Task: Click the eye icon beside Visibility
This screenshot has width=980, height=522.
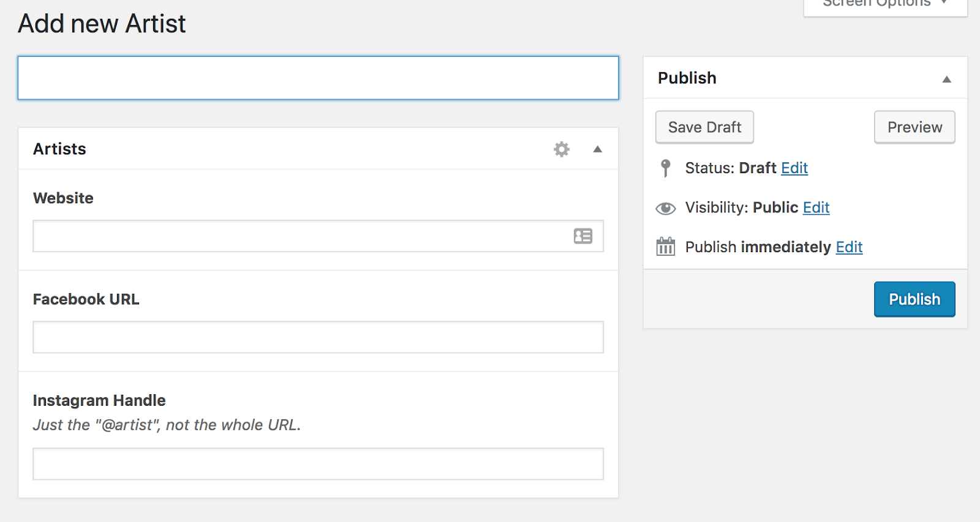Action: [666, 208]
